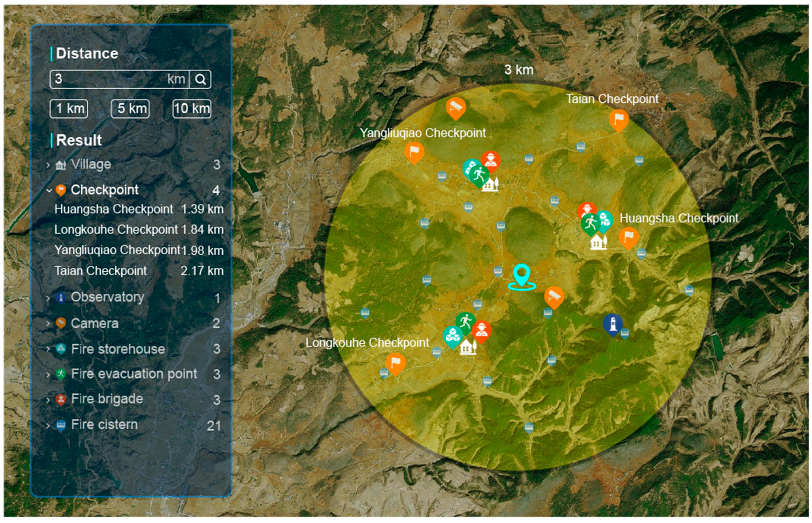Viewport: 812px width, 523px height.
Task: Click the cyan center location pin
Action: (x=521, y=275)
